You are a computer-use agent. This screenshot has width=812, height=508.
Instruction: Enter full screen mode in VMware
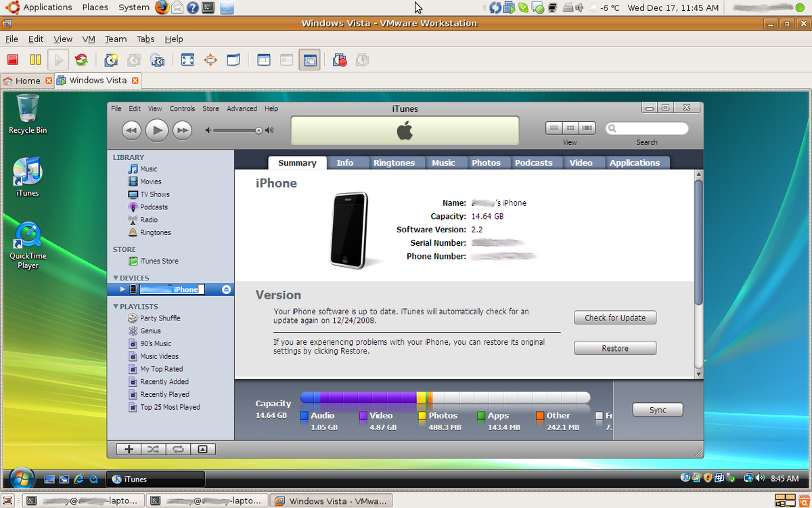click(188, 60)
